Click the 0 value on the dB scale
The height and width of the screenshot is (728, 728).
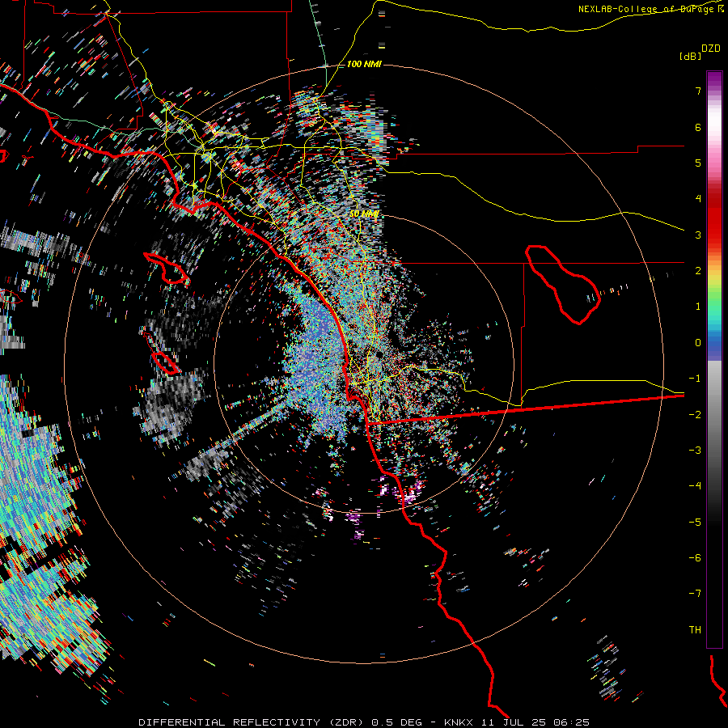[x=698, y=343]
